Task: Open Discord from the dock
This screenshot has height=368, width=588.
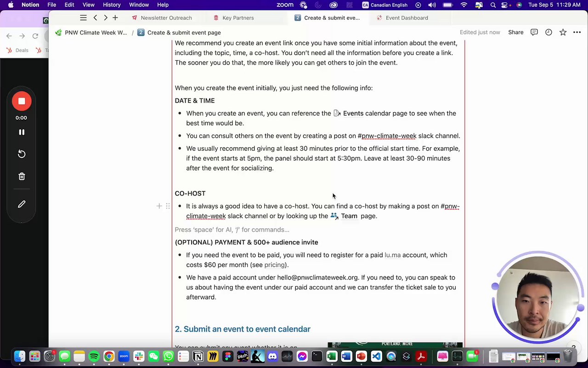Action: pos(272,356)
